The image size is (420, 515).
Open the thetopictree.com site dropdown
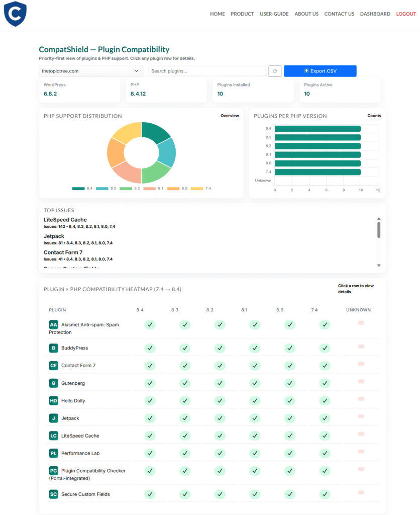coord(91,71)
